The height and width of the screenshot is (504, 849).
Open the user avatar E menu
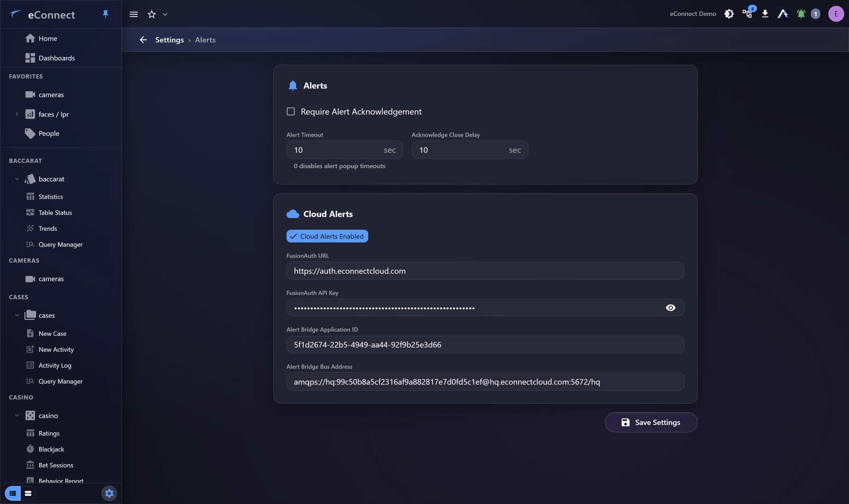click(836, 14)
